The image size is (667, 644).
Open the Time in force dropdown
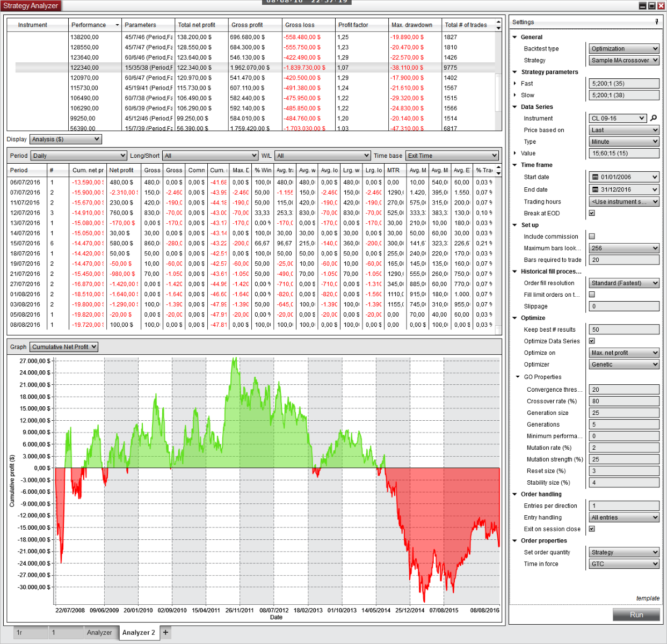click(x=624, y=564)
